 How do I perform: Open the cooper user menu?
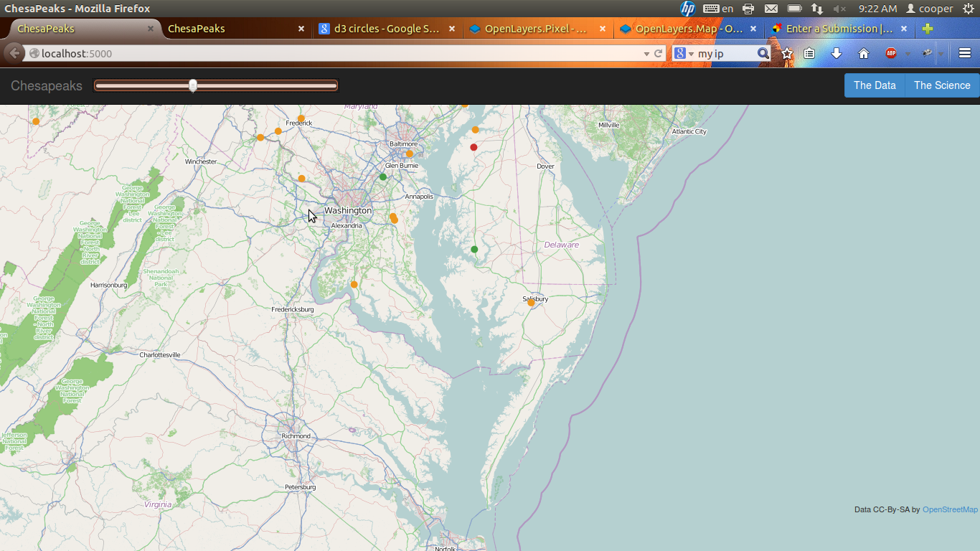click(x=930, y=9)
